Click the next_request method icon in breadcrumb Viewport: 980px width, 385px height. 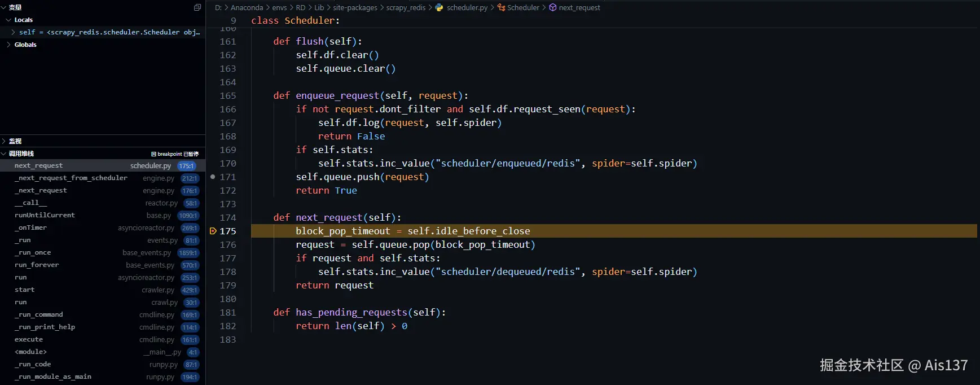click(x=553, y=7)
